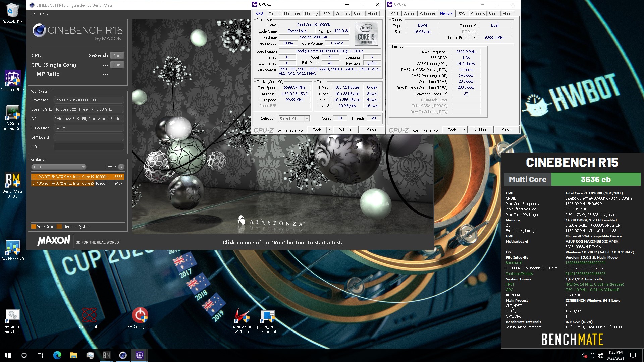Open Tools dropdown arrow in left CPU-Z
644x362 pixels.
pos(329,130)
